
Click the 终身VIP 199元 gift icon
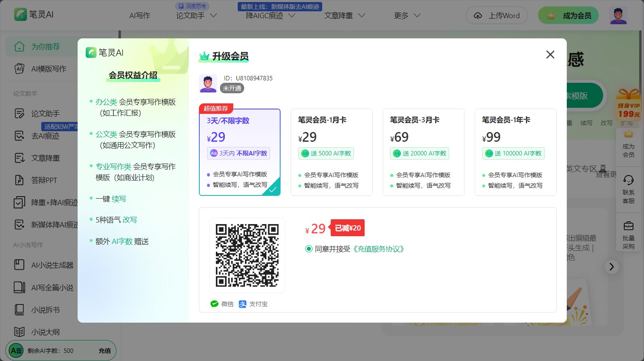628,103
